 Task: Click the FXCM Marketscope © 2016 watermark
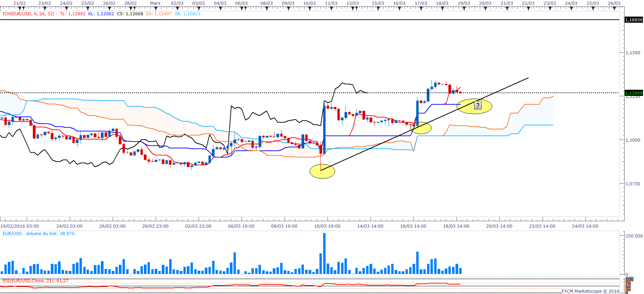tap(590, 291)
